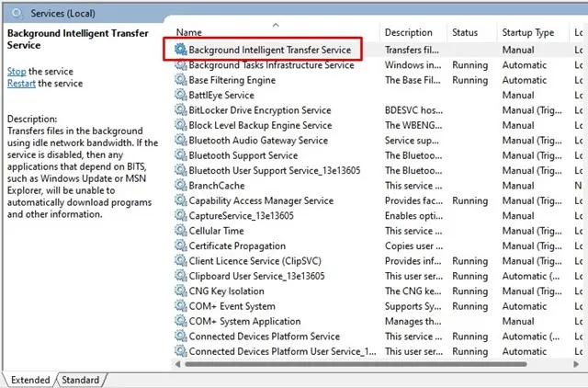Select the Base Filtering Engine name
This screenshot has height=388, width=588.
pos(232,80)
